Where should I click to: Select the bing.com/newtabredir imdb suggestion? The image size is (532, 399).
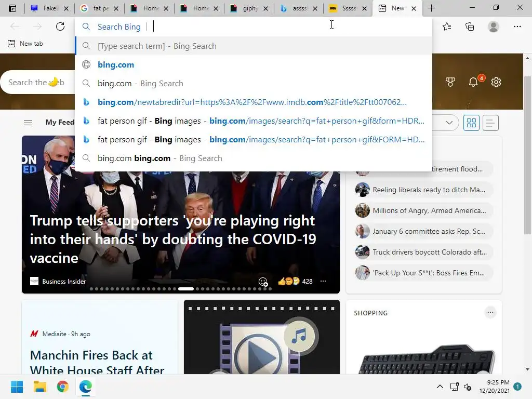tap(254, 102)
